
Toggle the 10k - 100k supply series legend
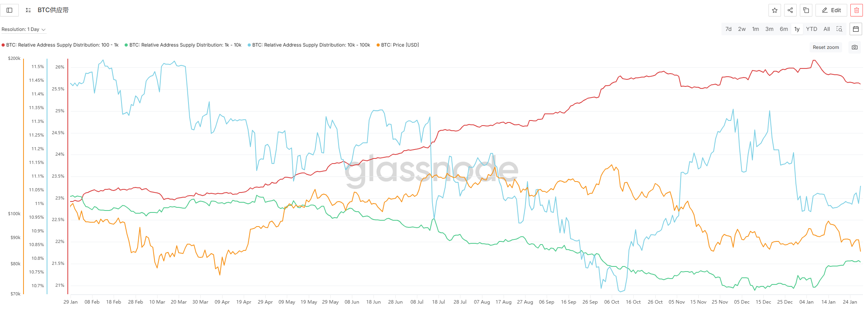coord(311,45)
